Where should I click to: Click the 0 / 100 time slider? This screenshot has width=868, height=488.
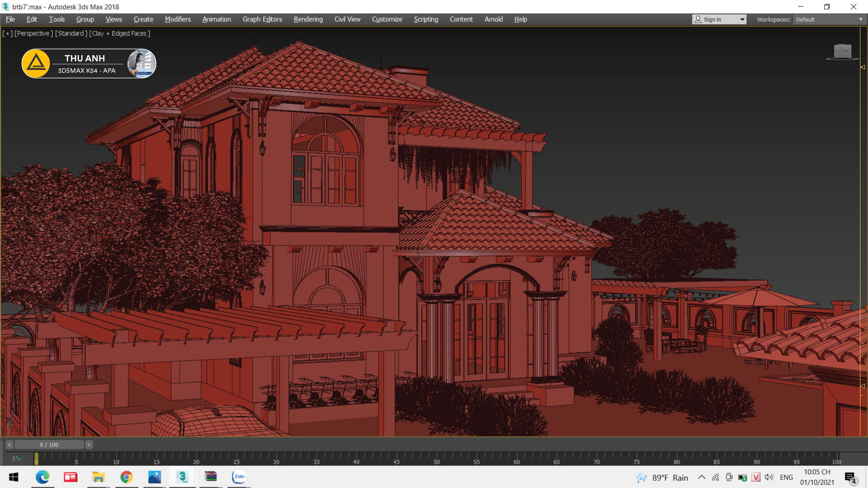pyautogui.click(x=49, y=445)
